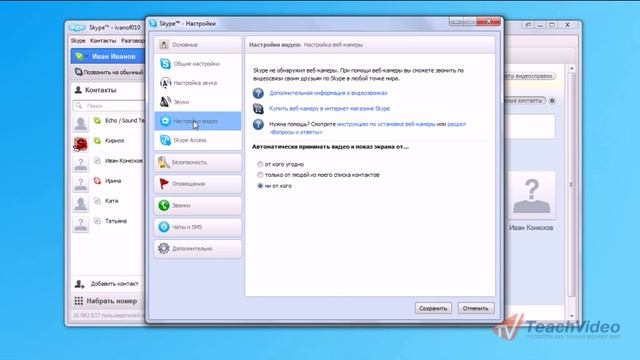Click the main window scrollbar up arrow

[571, 69]
